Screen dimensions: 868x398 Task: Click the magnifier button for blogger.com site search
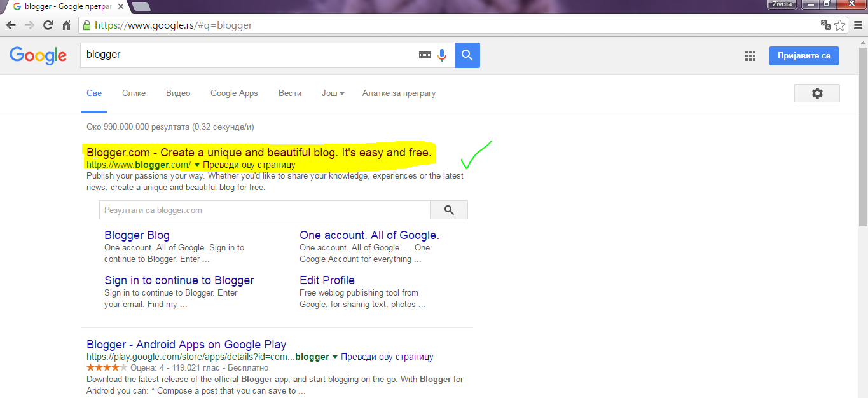coord(449,210)
